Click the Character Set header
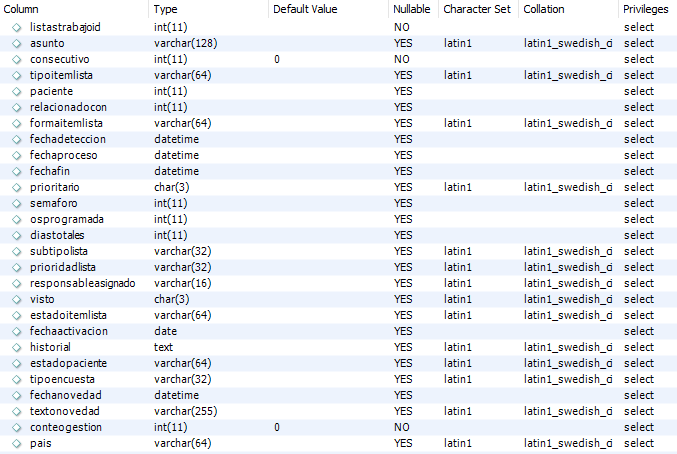The image size is (677, 454). (477, 9)
